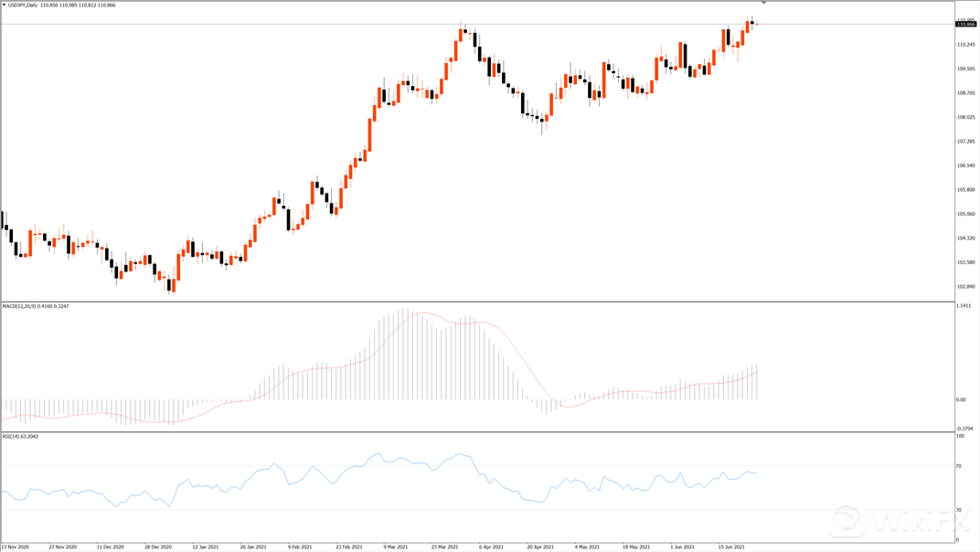This screenshot has width=980, height=552.
Task: Click the 15 Jun 2021 date label
Action: coord(732,547)
